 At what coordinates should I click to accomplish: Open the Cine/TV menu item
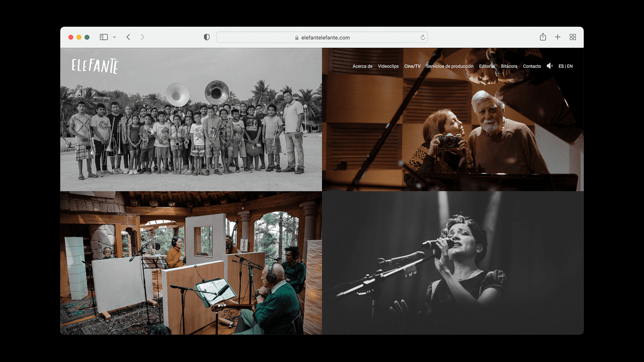point(412,66)
